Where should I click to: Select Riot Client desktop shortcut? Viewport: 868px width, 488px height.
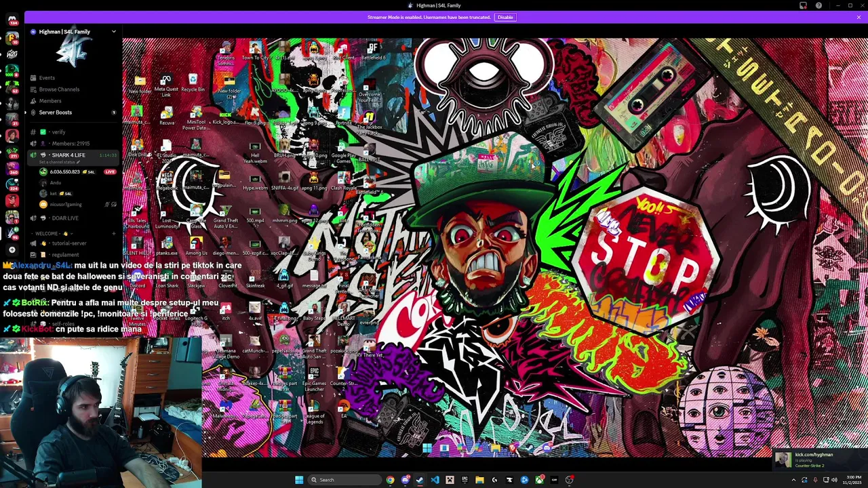point(343,51)
